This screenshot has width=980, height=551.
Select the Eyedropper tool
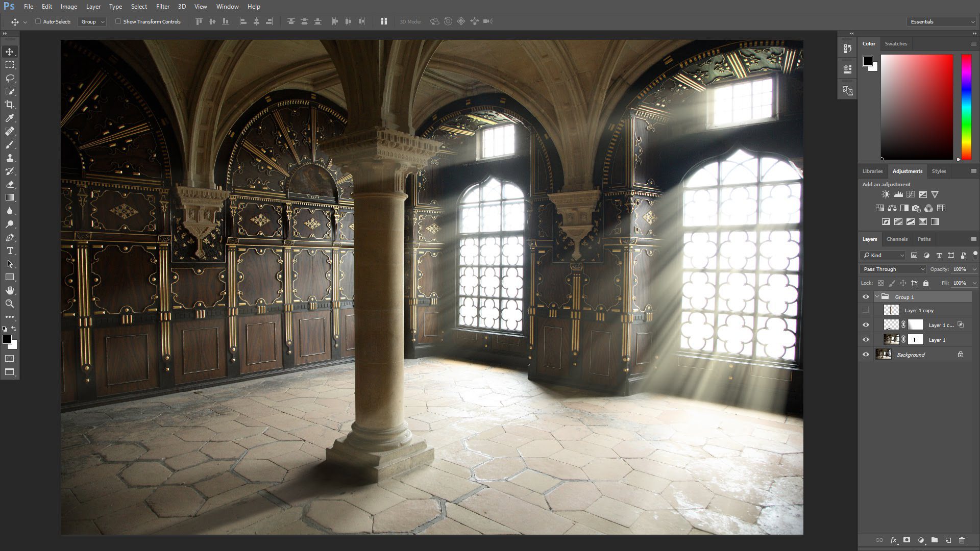point(10,118)
